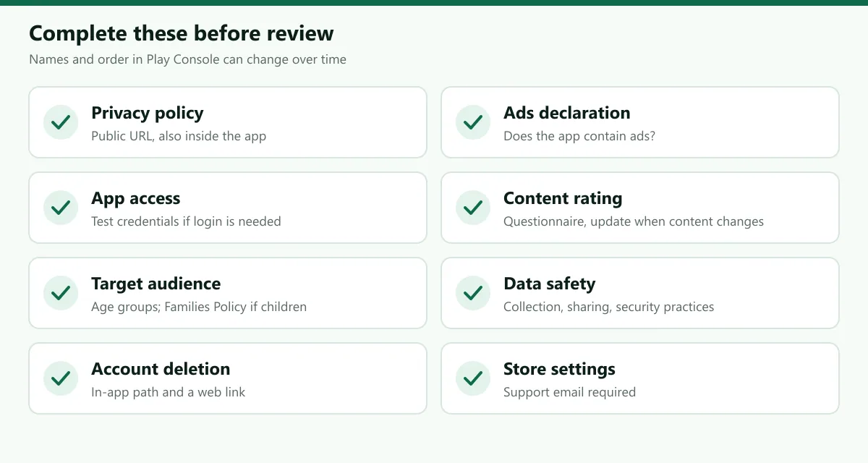Click the checkmark icon beside Account deletion
The height and width of the screenshot is (463, 868).
pos(61,378)
